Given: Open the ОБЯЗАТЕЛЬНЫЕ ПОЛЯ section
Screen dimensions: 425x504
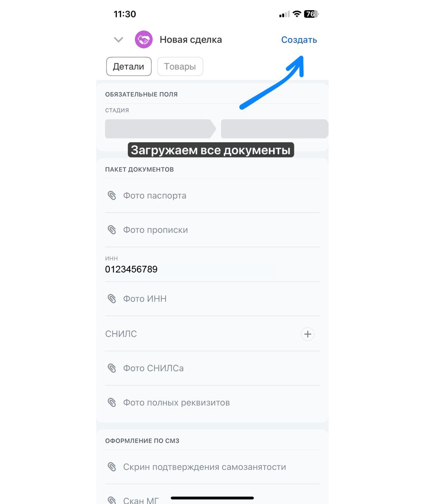Looking at the screenshot, I should coord(141,94).
